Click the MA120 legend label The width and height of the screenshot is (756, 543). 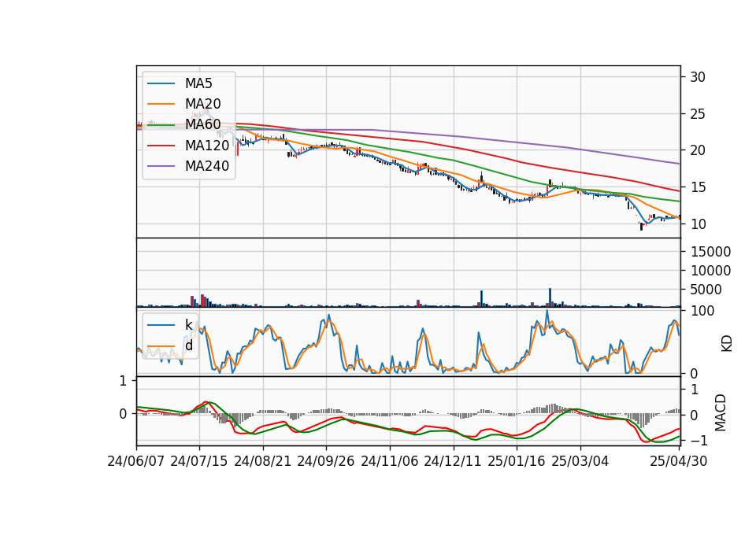(207, 145)
